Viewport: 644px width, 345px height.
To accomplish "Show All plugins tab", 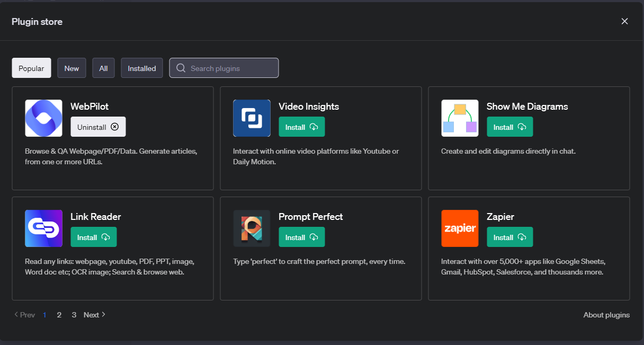I will (103, 68).
